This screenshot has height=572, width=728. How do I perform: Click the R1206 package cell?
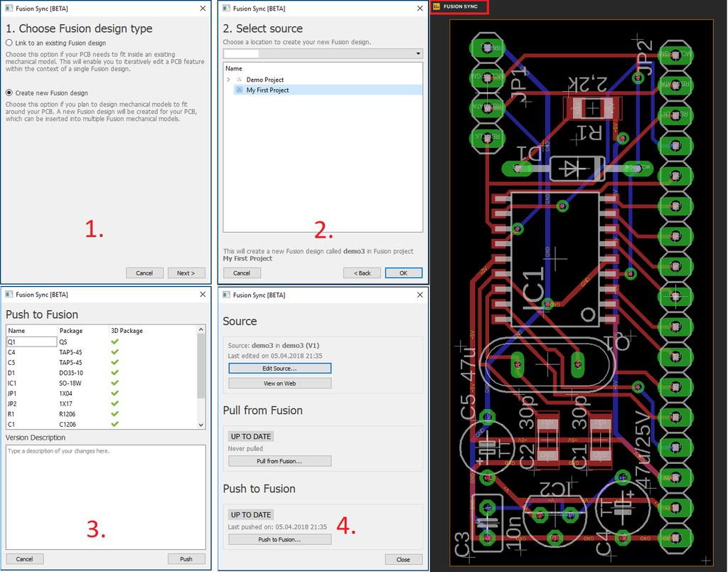68,413
